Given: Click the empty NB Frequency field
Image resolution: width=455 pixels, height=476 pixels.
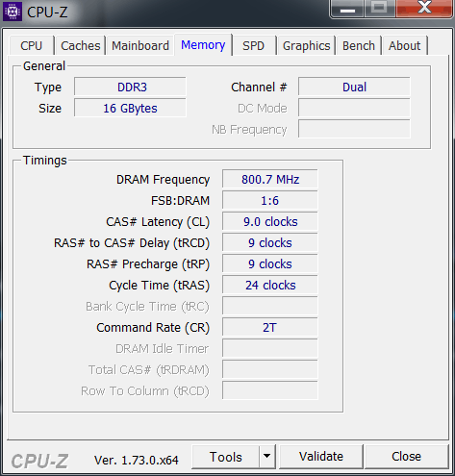Looking at the screenshot, I should point(354,129).
